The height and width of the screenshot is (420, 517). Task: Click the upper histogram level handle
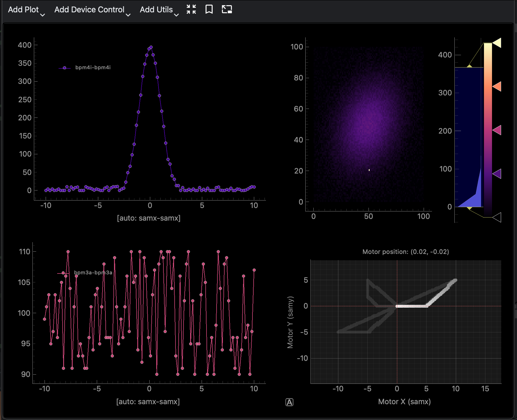[469, 67]
